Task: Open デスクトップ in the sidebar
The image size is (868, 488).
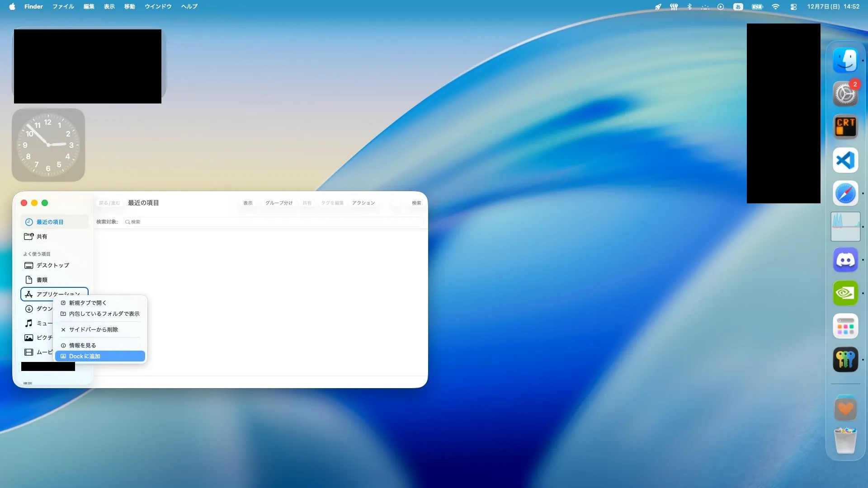Action: coord(52,265)
